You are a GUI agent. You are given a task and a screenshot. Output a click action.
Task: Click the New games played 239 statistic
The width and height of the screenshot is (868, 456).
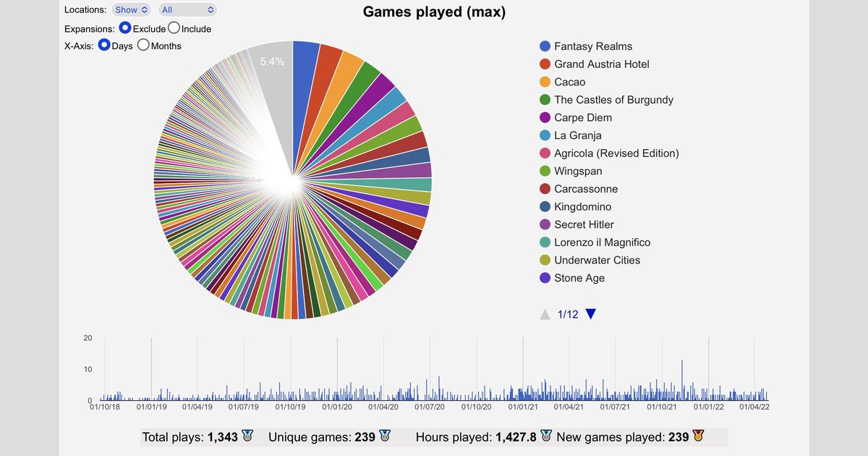pyautogui.click(x=622, y=436)
